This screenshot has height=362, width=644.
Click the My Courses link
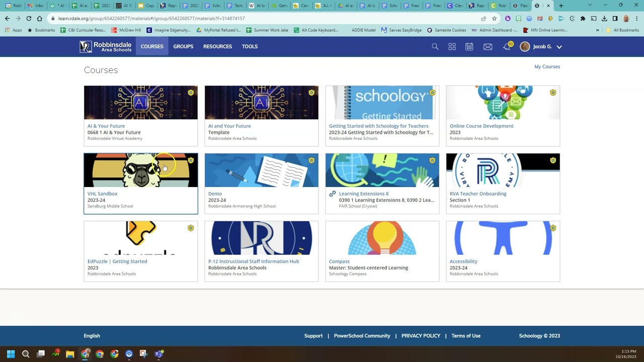click(547, 66)
